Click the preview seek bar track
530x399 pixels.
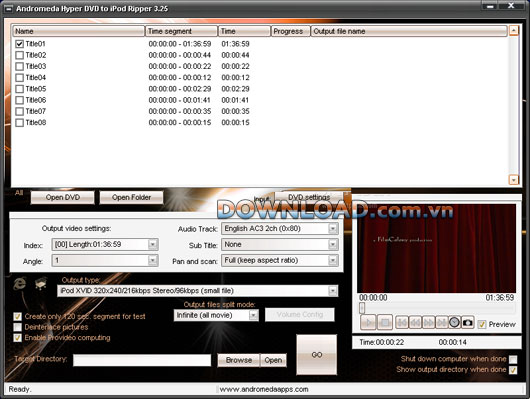pos(437,308)
